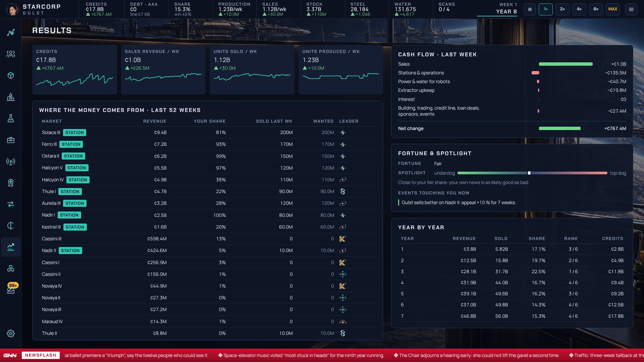Click the NEWSFLASH label in ticker
This screenshot has height=362, width=644.
click(41, 355)
